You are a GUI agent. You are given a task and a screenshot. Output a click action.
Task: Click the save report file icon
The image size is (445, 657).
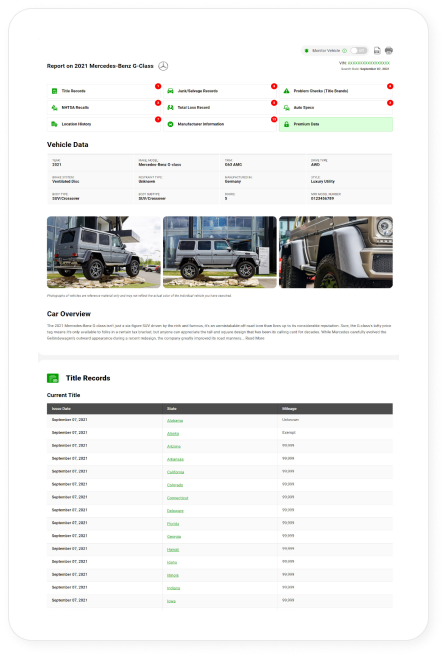[x=377, y=50]
